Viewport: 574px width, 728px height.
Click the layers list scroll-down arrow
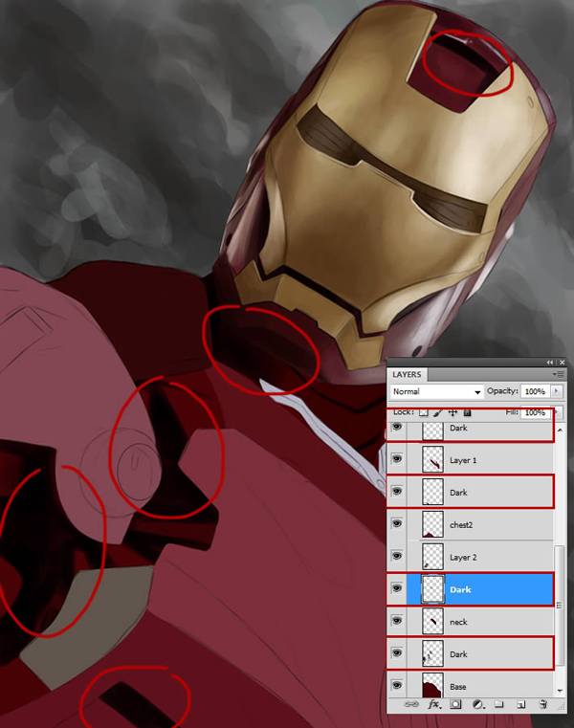pos(561,691)
